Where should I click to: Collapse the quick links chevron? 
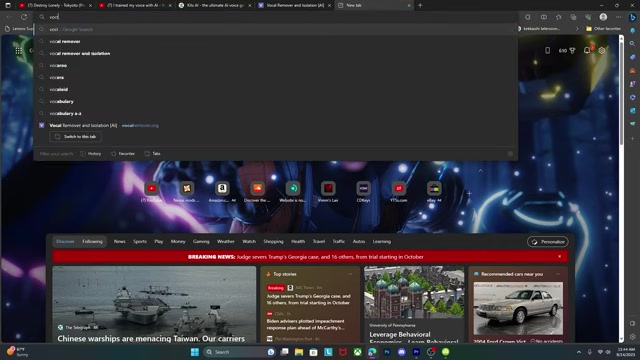480,171
